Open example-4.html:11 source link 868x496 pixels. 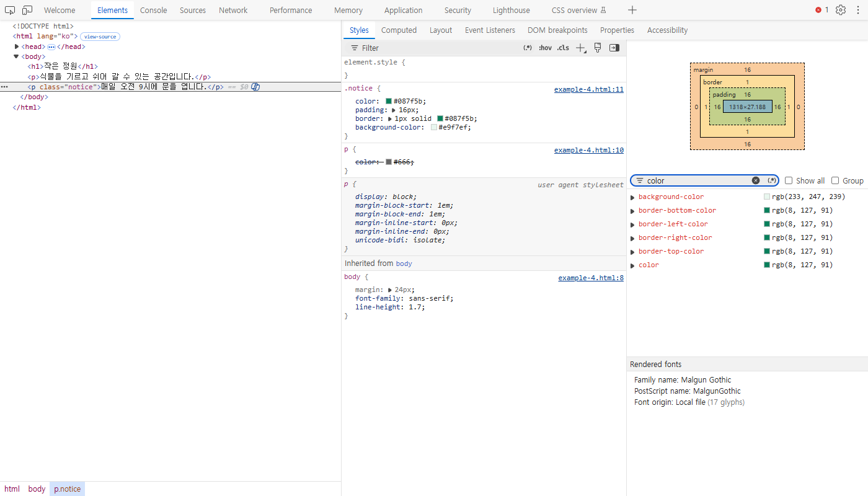tap(589, 89)
